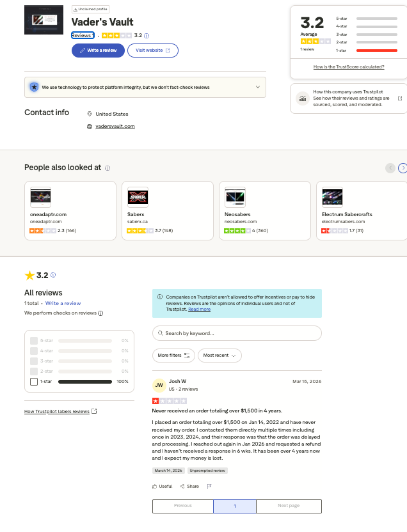This screenshot has height=532, width=407.
Task: Click the Reviews 1 link under the title
Action: tap(83, 35)
